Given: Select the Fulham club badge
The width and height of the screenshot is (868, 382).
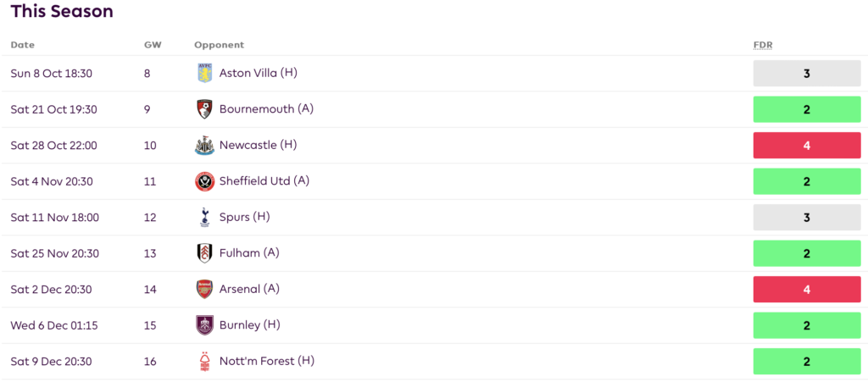Looking at the screenshot, I should 205,253.
